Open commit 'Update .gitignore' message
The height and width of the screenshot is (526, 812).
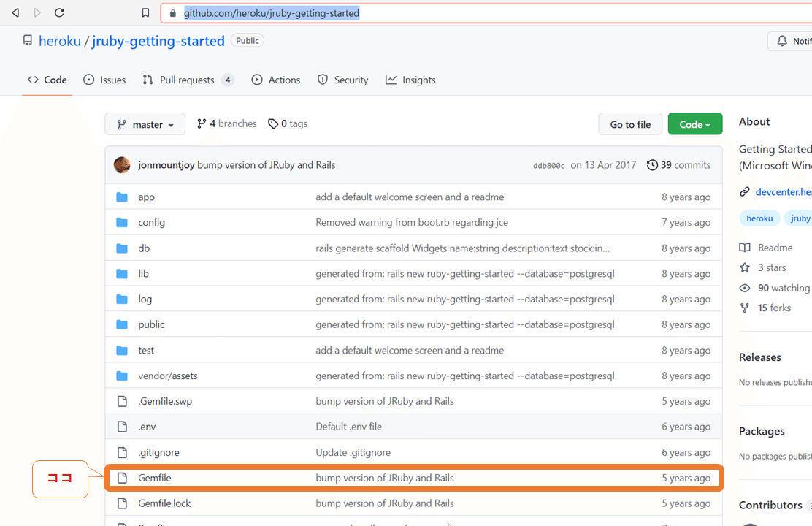353,452
